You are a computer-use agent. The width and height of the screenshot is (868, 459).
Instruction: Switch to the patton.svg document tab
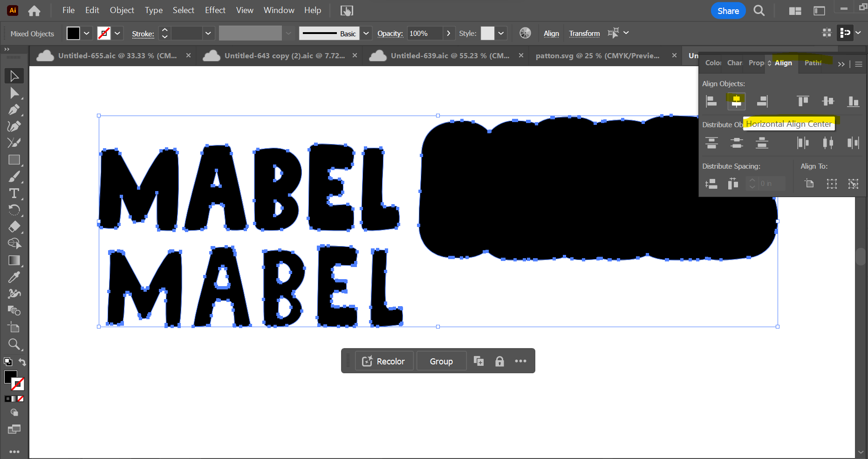(x=597, y=55)
